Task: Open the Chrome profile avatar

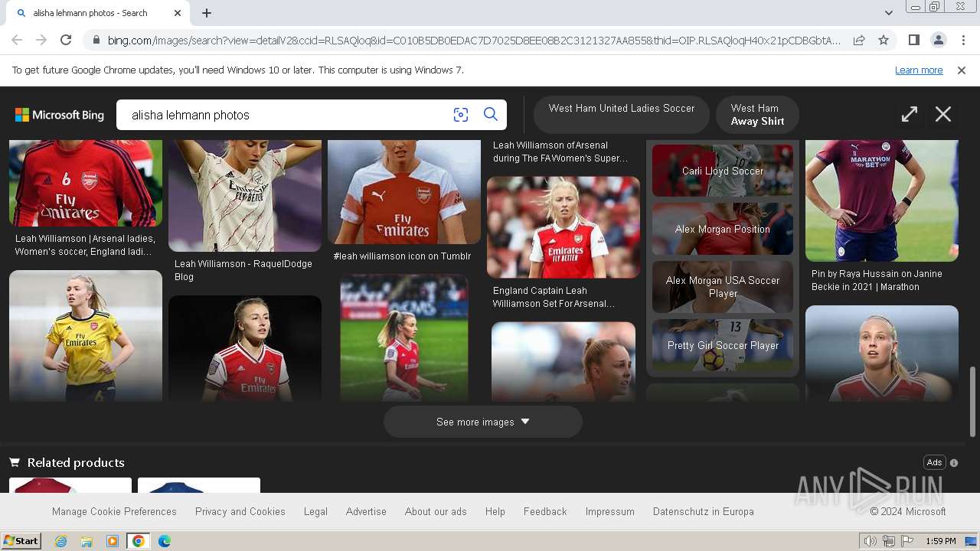Action: pyautogui.click(x=938, y=40)
